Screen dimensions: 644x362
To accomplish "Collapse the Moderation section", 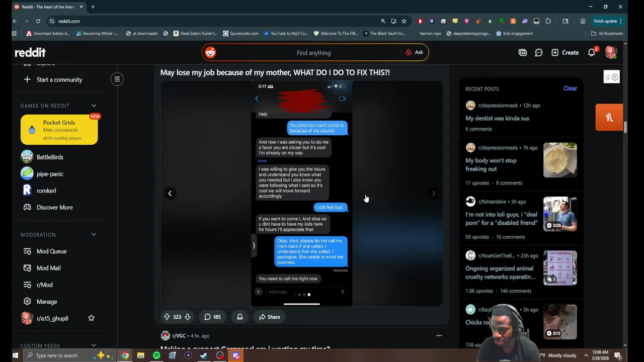I will [x=94, y=234].
